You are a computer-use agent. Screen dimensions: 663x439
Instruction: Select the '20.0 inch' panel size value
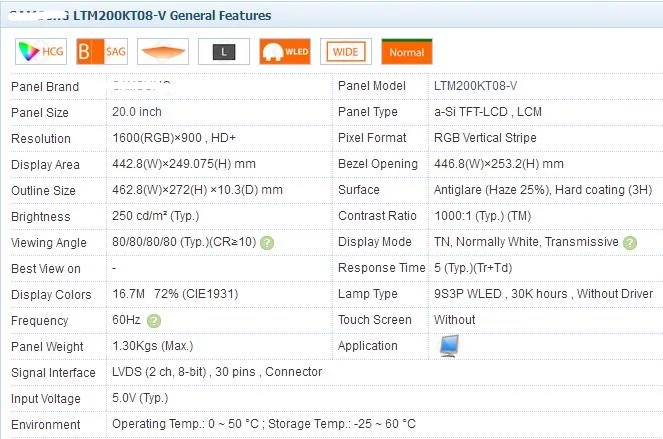click(x=137, y=112)
